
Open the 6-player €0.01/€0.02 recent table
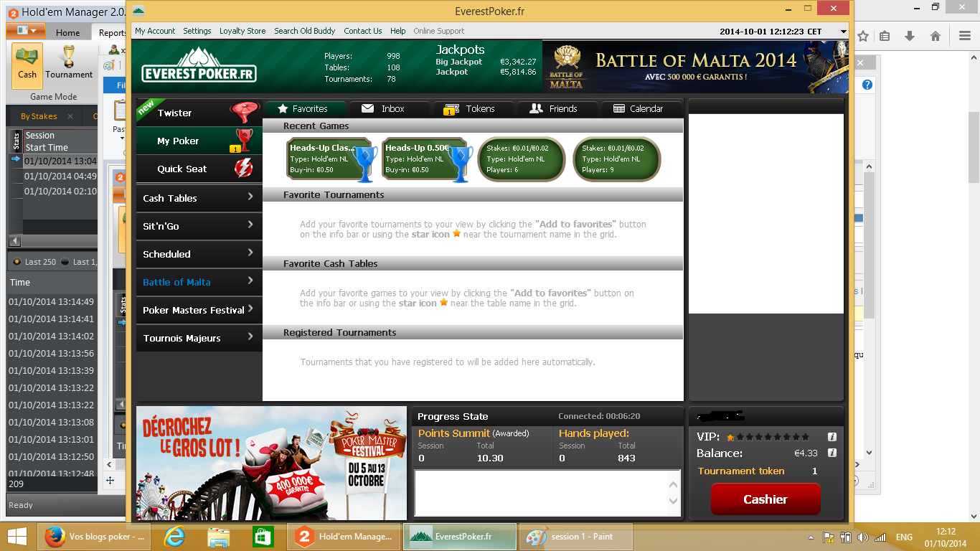pos(522,159)
